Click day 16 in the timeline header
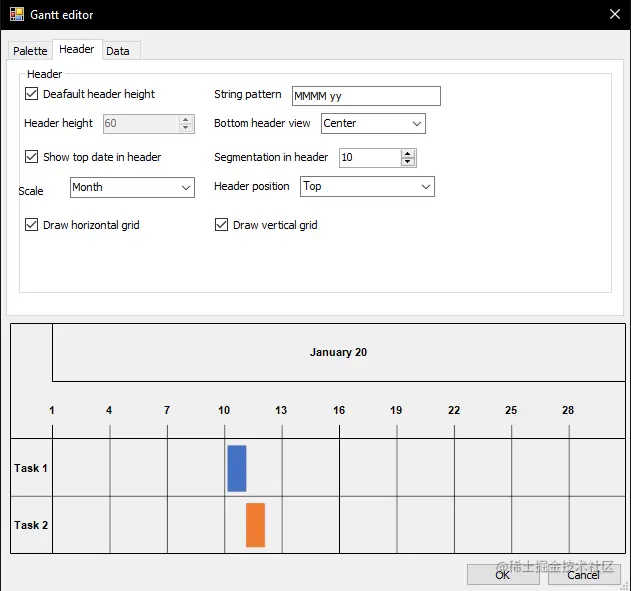 (339, 410)
